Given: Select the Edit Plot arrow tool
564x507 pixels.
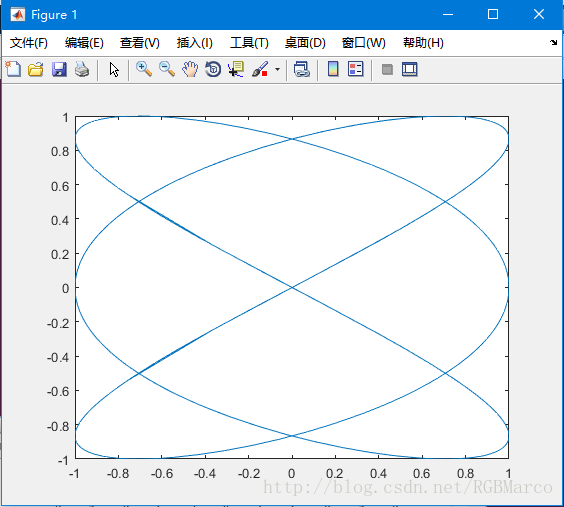Looking at the screenshot, I should (x=114, y=69).
